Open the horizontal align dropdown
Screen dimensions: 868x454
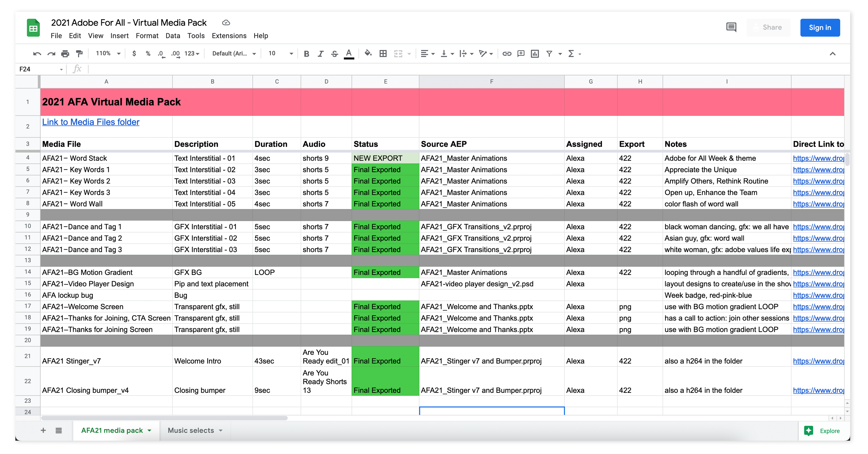pos(428,54)
